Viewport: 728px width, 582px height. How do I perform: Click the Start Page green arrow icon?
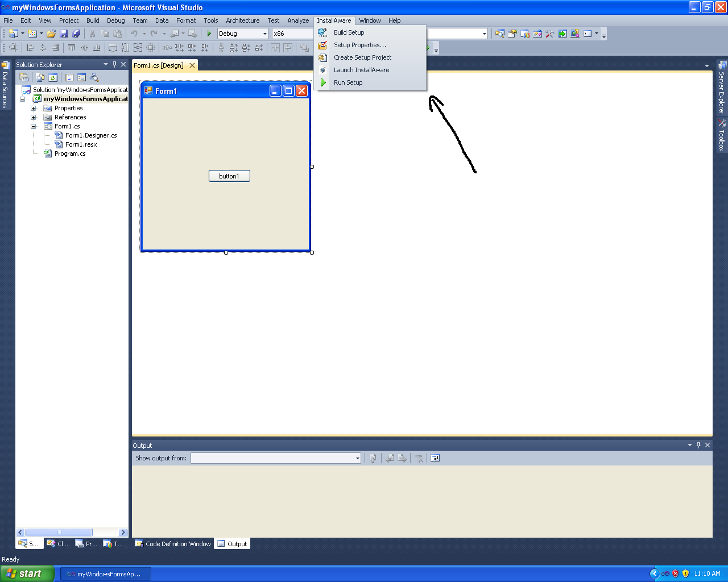tap(562, 34)
